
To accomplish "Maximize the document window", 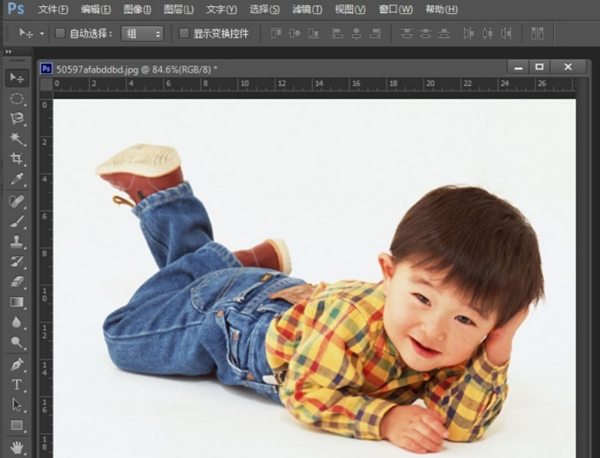I will pyautogui.click(x=540, y=67).
